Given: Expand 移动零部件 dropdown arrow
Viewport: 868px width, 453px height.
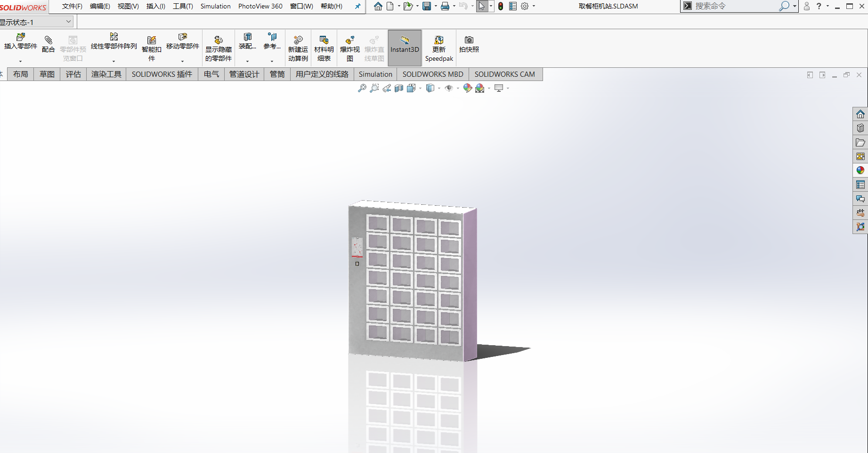Looking at the screenshot, I should tap(183, 61).
